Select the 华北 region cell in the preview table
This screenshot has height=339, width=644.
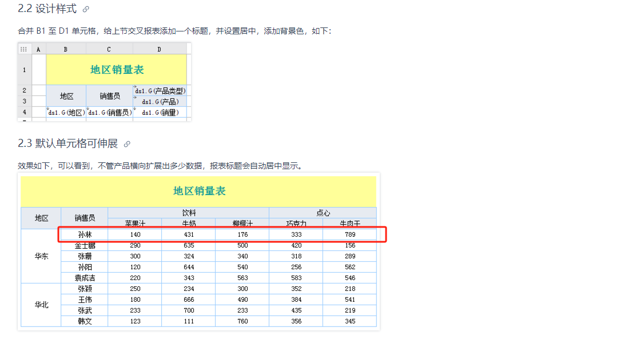coord(41,305)
